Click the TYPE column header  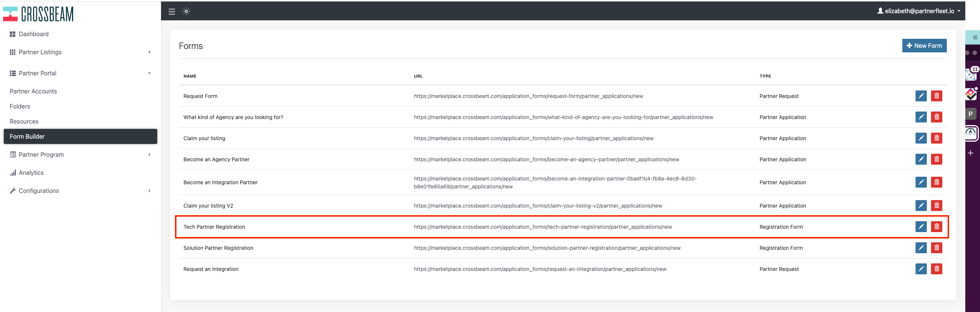(765, 76)
